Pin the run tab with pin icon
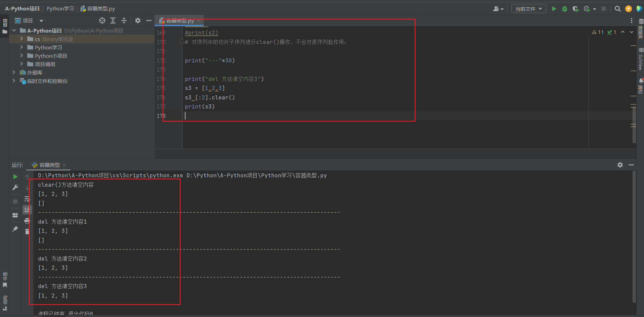This screenshot has width=644, height=317. coord(15,229)
